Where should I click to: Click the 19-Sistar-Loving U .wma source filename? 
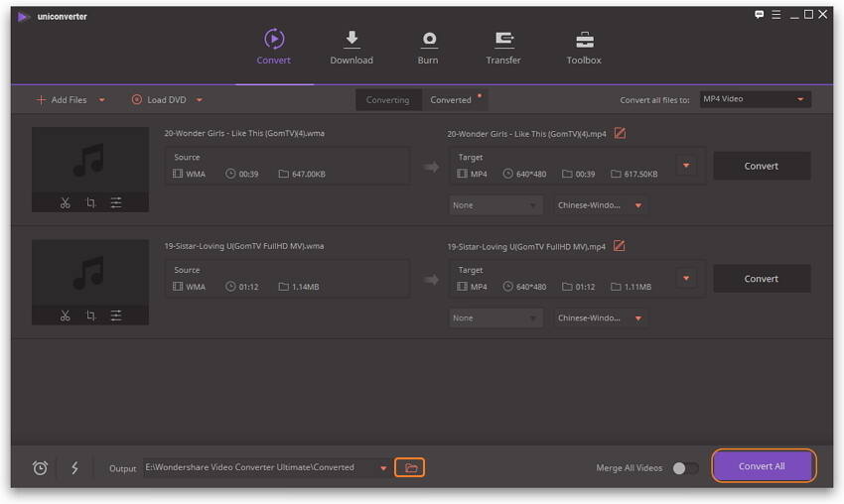tap(244, 246)
